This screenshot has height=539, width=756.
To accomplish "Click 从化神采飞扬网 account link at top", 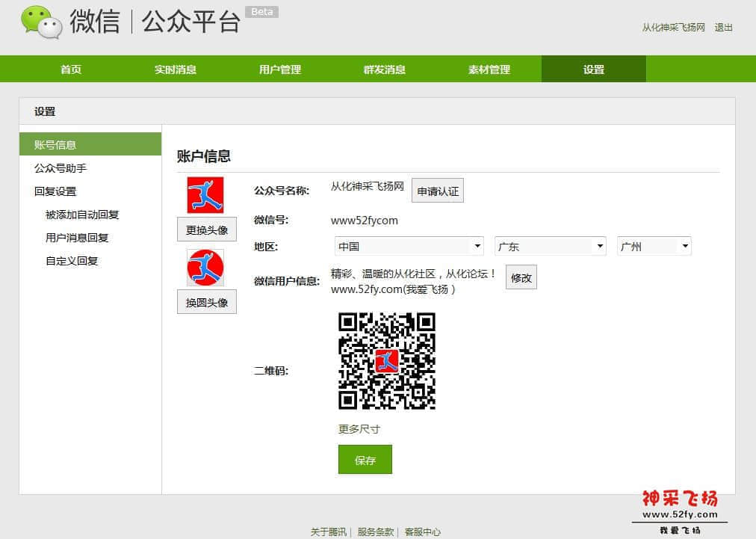I will point(673,28).
